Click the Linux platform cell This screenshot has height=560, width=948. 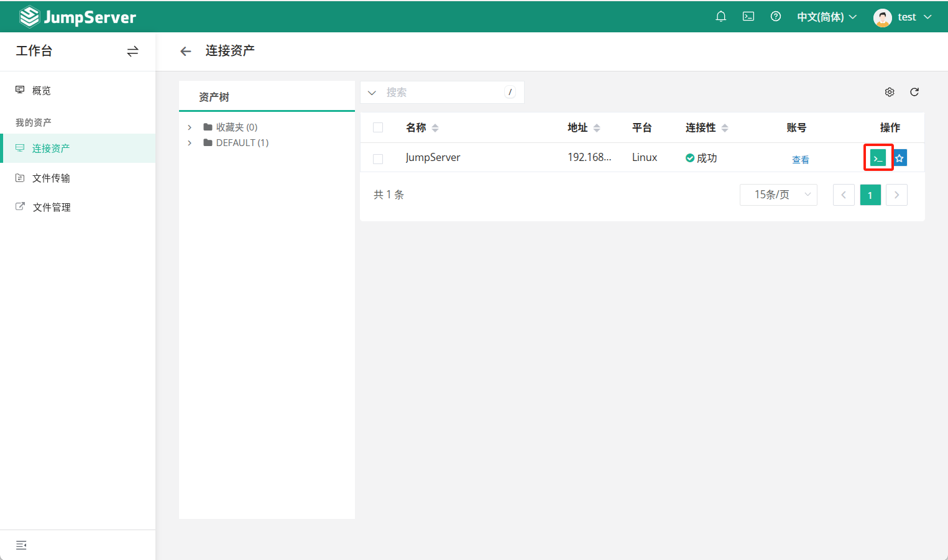coord(645,158)
